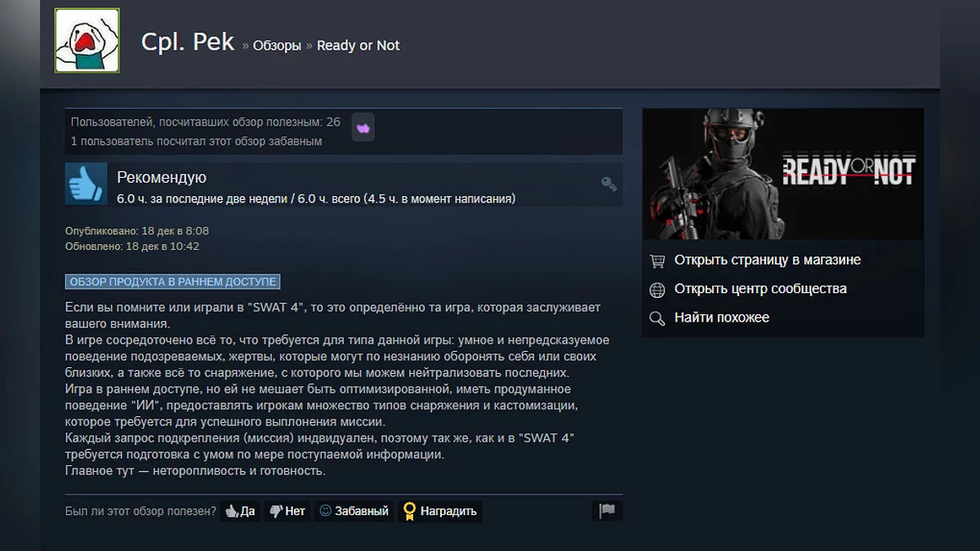Image resolution: width=980 pixels, height=551 pixels.
Task: Click the last review line Главное тут — неторопливость и готовность
Action: [x=195, y=471]
